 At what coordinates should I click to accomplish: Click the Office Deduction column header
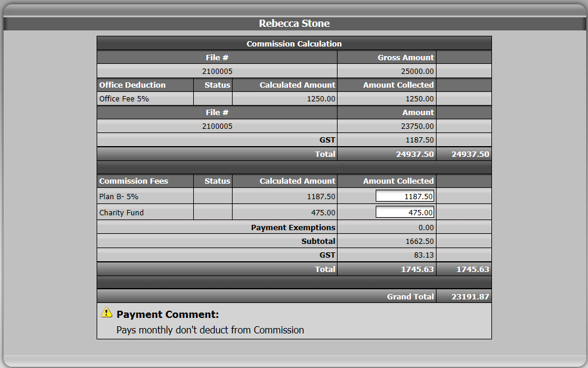(132, 85)
